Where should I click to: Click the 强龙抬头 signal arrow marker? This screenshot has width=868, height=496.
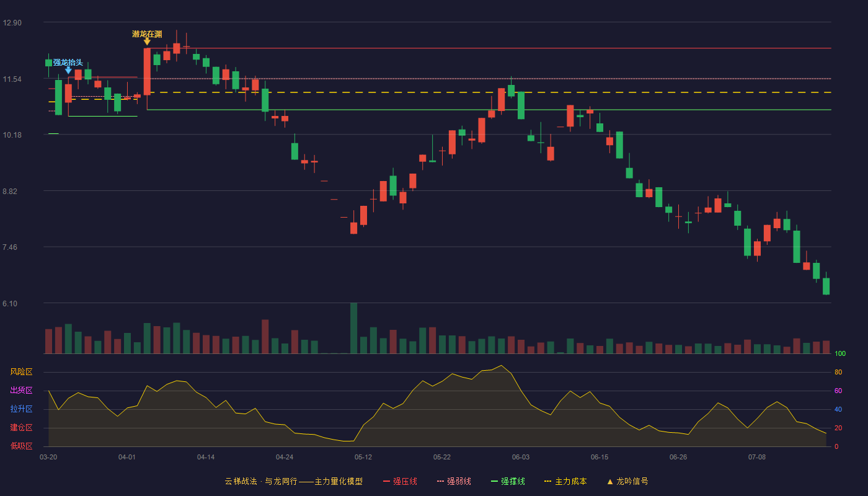[x=68, y=71]
